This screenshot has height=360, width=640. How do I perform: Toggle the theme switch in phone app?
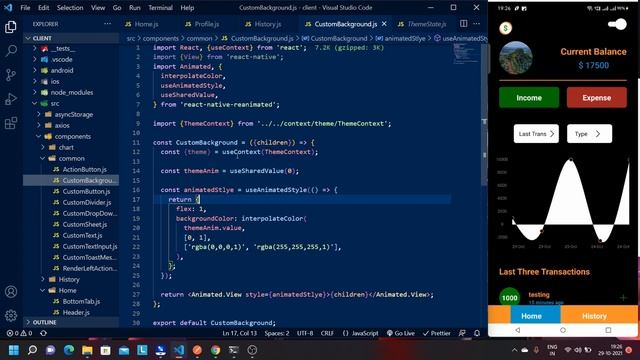pyautogui.click(x=618, y=24)
